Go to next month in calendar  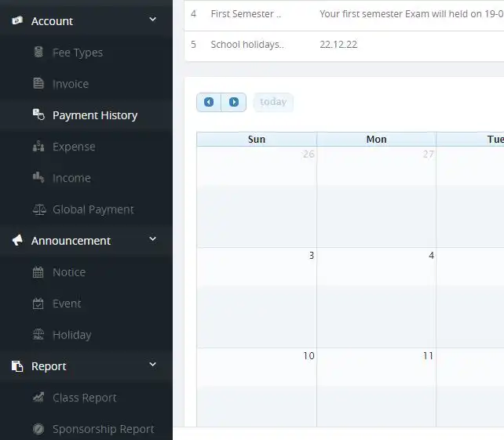click(x=234, y=102)
